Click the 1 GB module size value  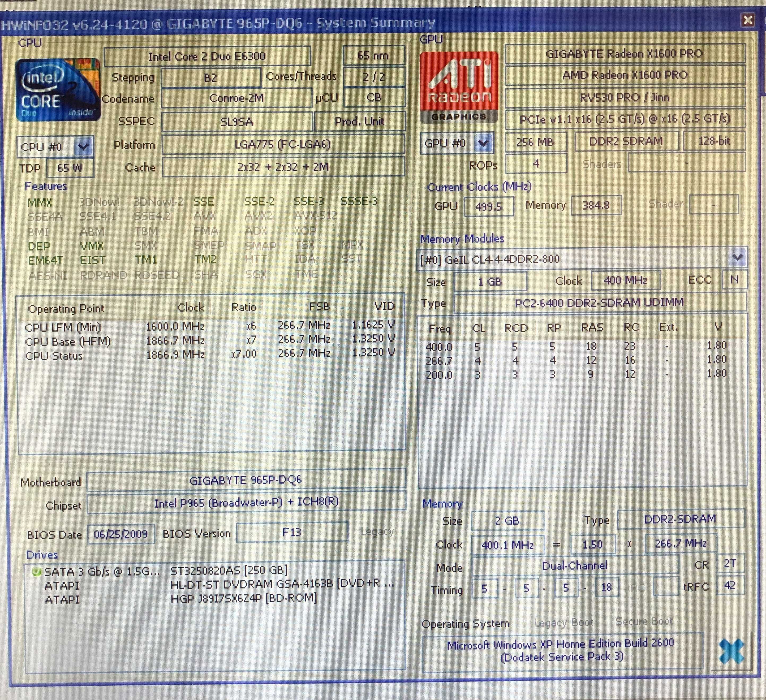point(490,282)
